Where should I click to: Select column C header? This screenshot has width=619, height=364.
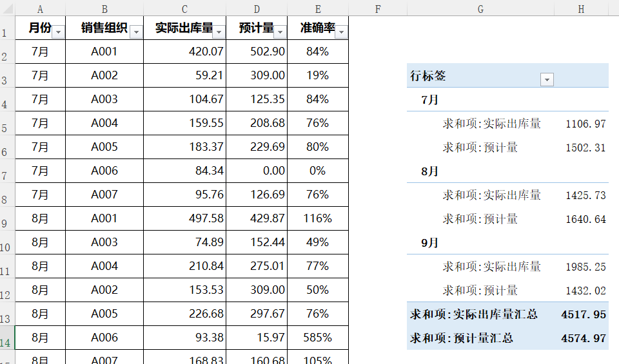[184, 8]
